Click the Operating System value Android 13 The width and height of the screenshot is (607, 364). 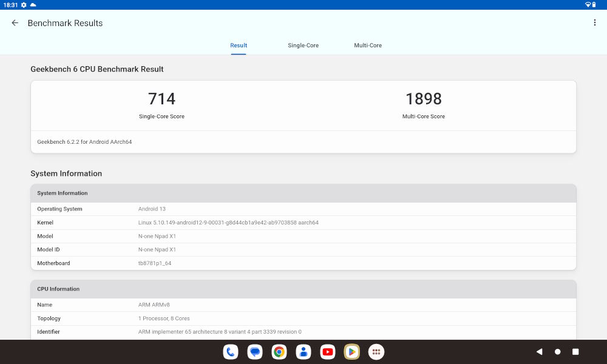[152, 209]
